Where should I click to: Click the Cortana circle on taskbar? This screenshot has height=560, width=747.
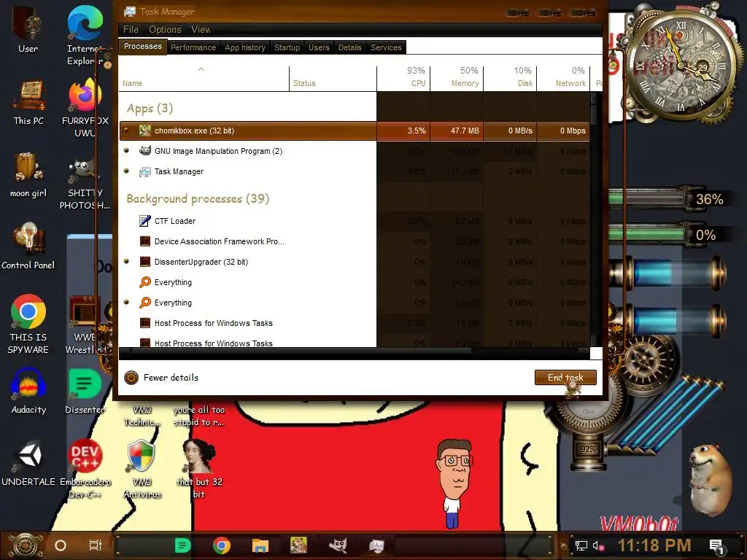point(60,545)
